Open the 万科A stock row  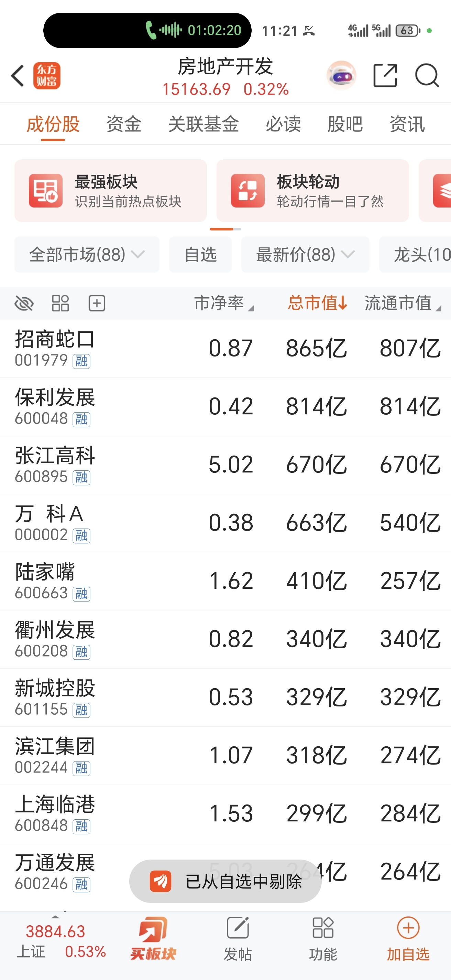(x=225, y=523)
